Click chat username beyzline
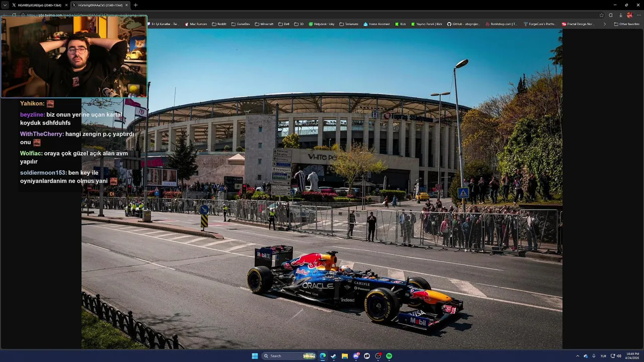The image size is (644, 362). (32, 115)
